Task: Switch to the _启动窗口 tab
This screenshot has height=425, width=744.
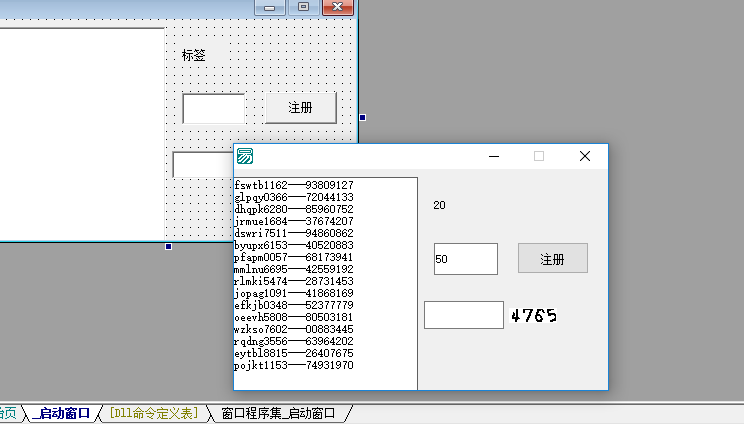Action: pos(60,413)
